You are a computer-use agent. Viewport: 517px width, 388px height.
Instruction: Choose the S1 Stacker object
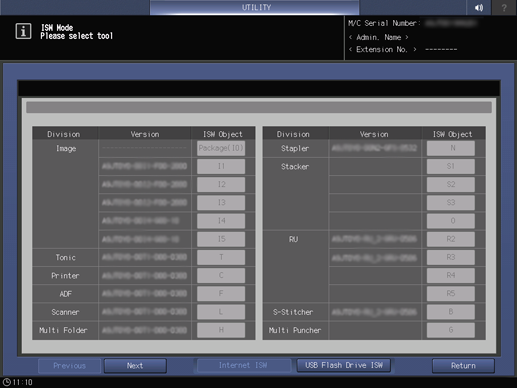tap(451, 166)
